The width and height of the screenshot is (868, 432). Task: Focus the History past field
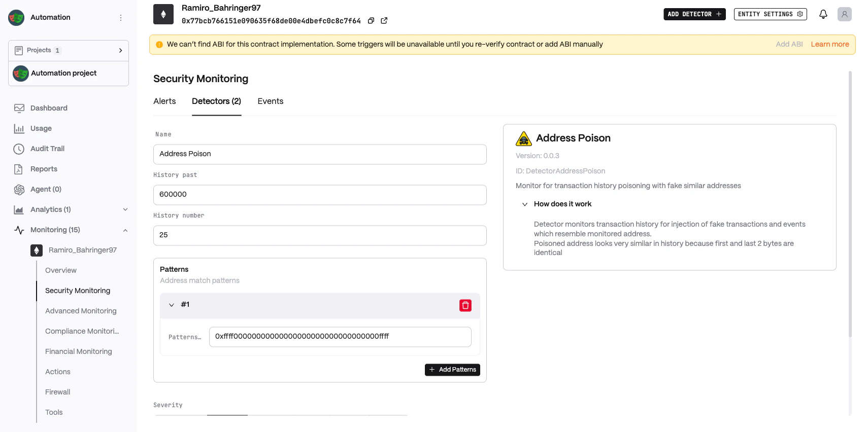(320, 195)
